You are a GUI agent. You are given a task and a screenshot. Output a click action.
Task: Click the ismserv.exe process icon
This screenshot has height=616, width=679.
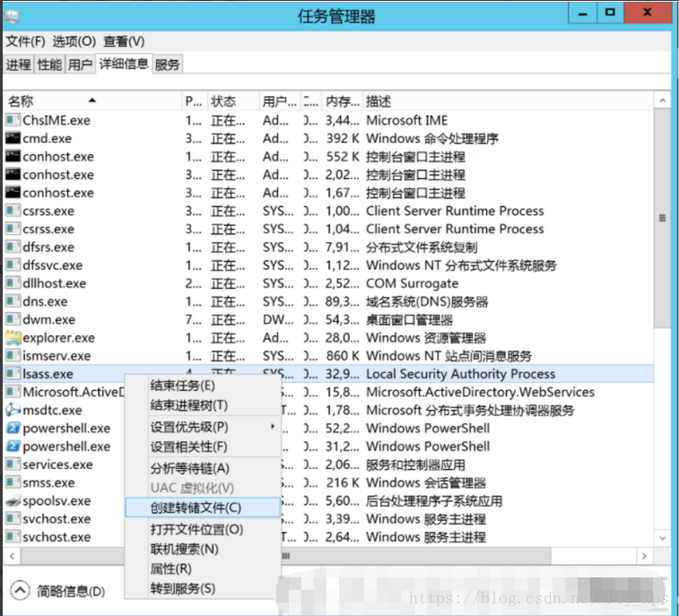tap(13, 356)
